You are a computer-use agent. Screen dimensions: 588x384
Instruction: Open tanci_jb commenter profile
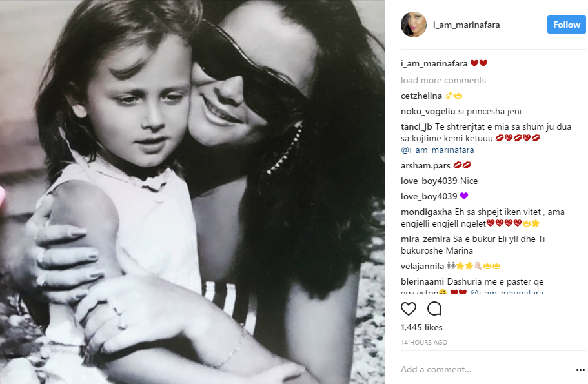416,126
